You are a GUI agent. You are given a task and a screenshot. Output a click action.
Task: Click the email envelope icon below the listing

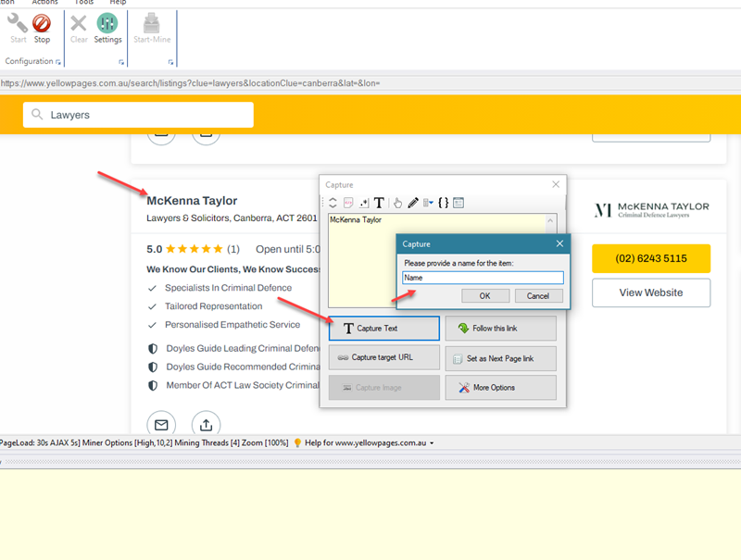tap(161, 425)
